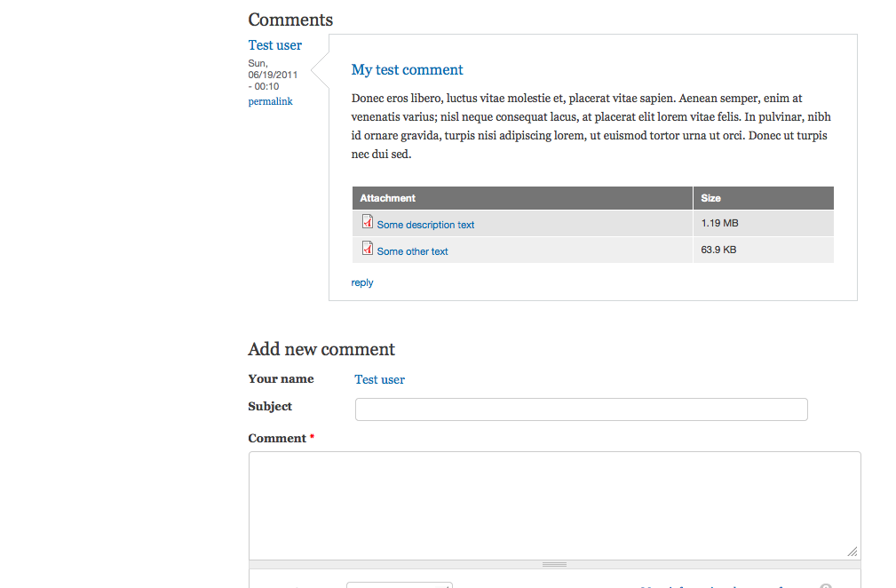Click the reply link under the comment
The height and width of the screenshot is (588, 896).
[362, 282]
